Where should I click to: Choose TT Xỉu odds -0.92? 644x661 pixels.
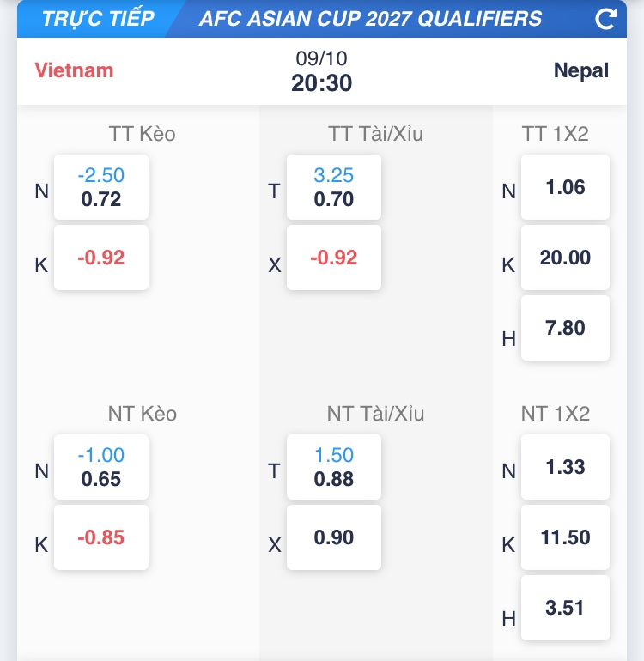pos(334,258)
